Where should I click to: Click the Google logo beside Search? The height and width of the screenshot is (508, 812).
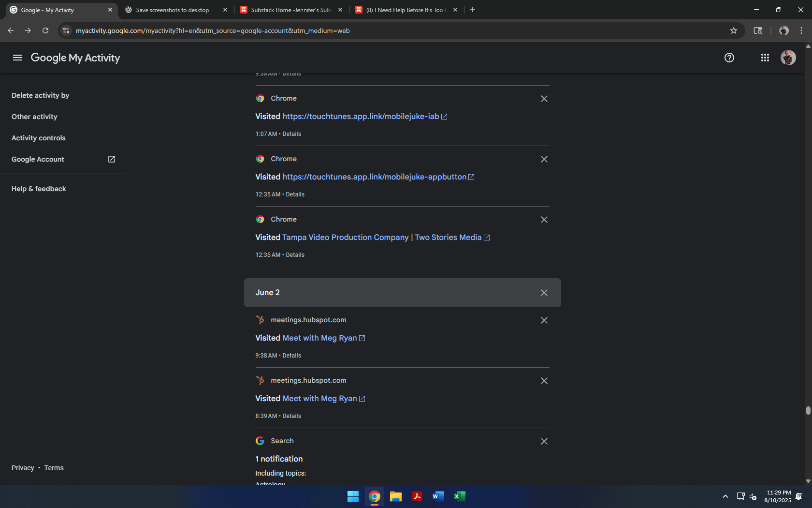pos(260,441)
